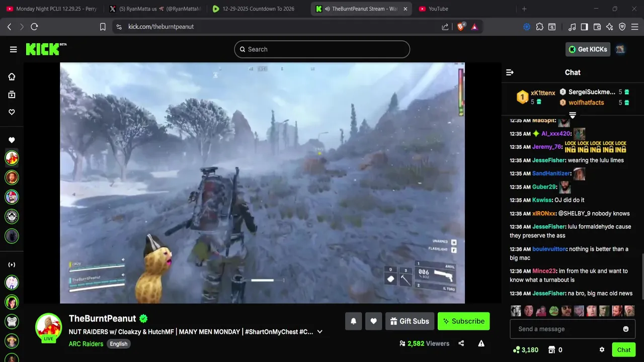The image size is (644, 362).
Task: Select the Pepe frog quick emote
Action: coord(554,311)
